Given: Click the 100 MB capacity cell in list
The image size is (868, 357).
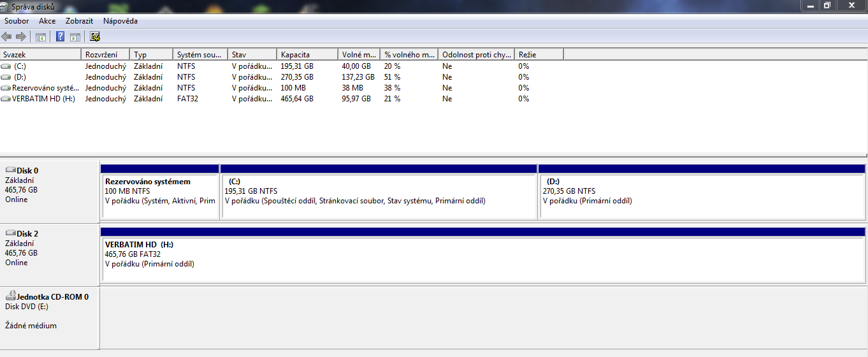Looking at the screenshot, I should (293, 88).
